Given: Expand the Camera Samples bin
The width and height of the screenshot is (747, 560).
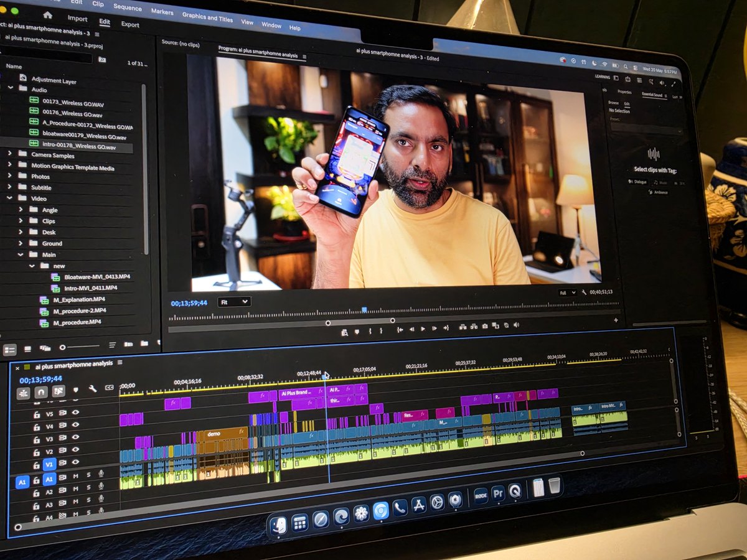Looking at the screenshot, I should 9,153.
